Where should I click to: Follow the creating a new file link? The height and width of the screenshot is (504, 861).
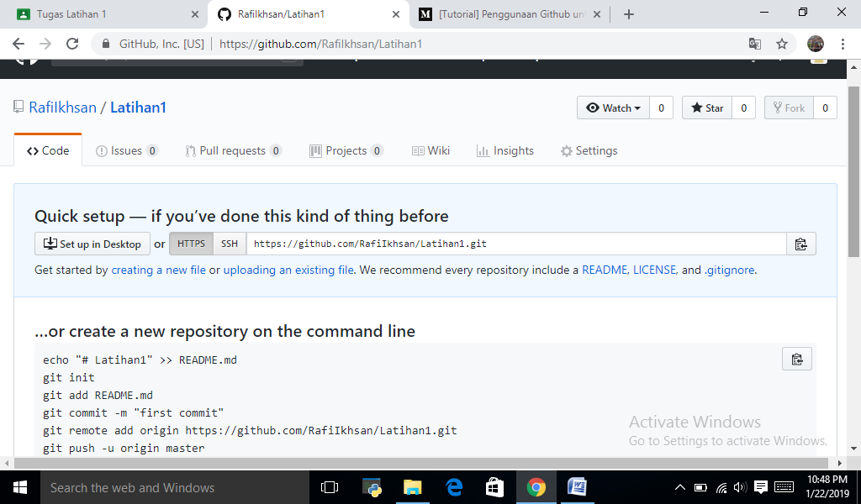pyautogui.click(x=158, y=270)
